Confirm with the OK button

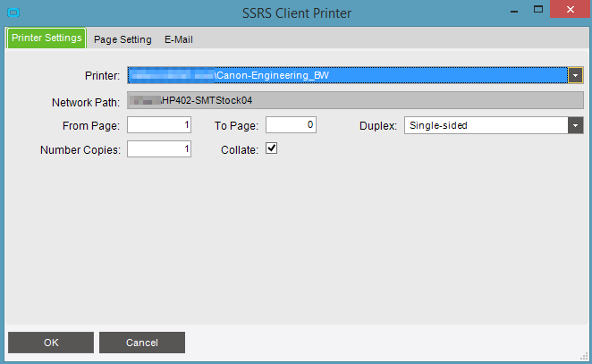(51, 343)
